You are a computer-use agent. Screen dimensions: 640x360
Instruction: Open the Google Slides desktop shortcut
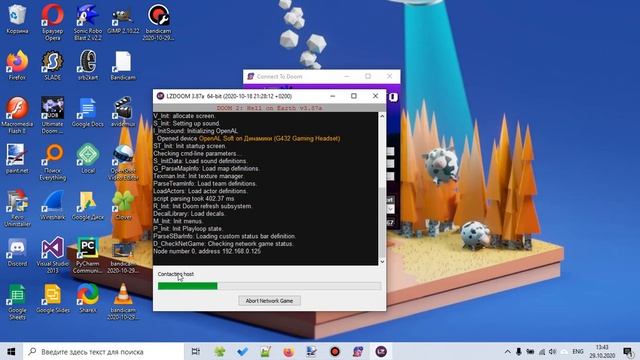(x=53, y=298)
